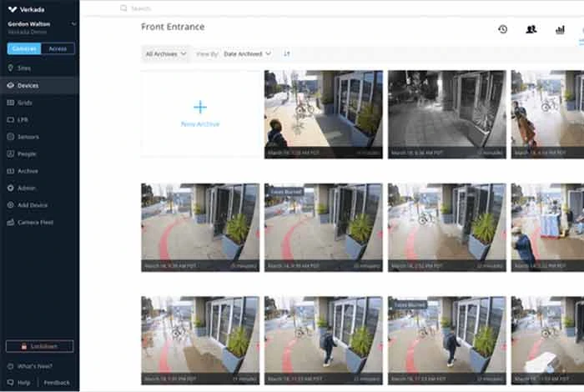Open the archive showing woman in orange walking
The width and height of the screenshot is (584, 392).
point(547,114)
